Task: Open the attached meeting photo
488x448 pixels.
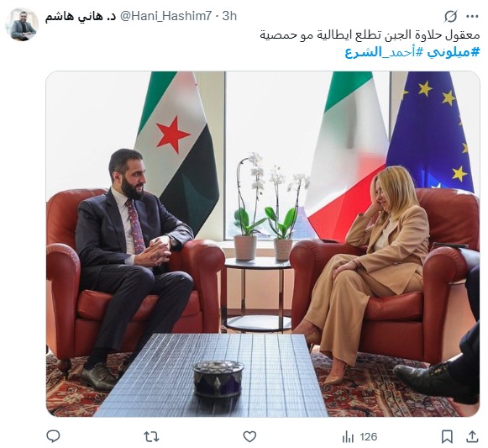Action: click(263, 244)
